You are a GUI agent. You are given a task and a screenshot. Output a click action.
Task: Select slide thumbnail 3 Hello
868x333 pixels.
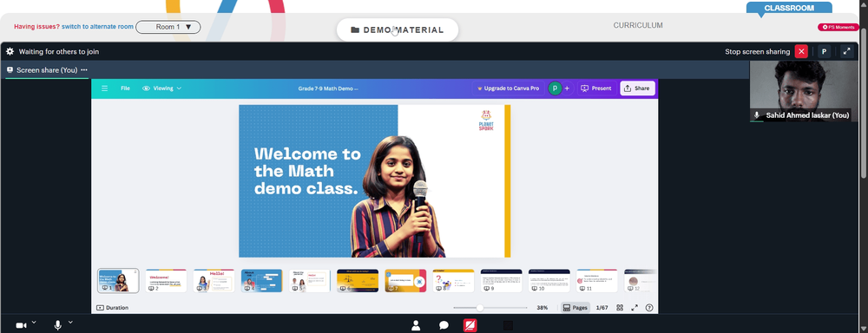(214, 280)
